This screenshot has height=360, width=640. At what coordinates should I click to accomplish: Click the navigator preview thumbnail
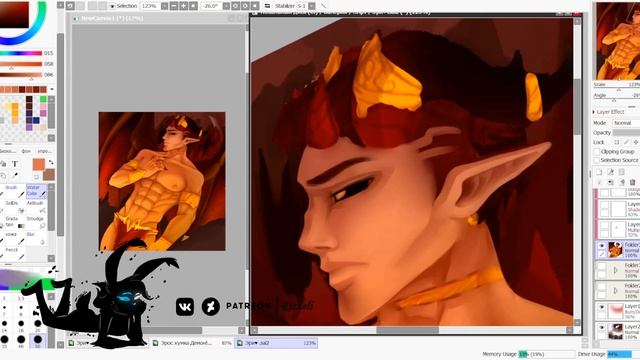click(618, 41)
